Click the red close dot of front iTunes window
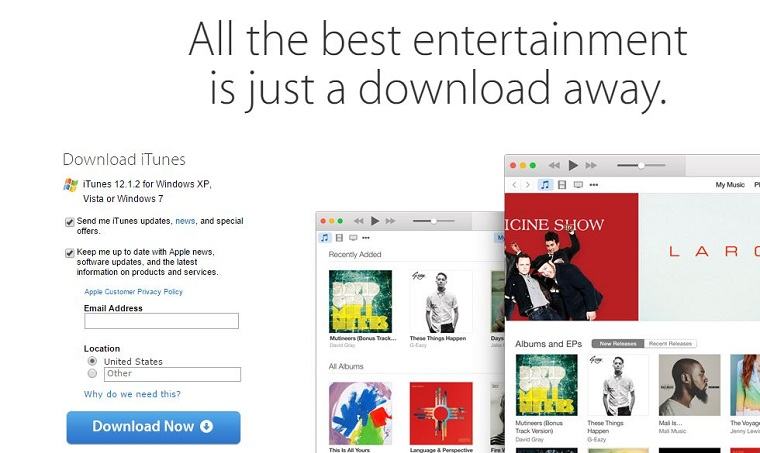This screenshot has height=453, width=760. [513, 165]
